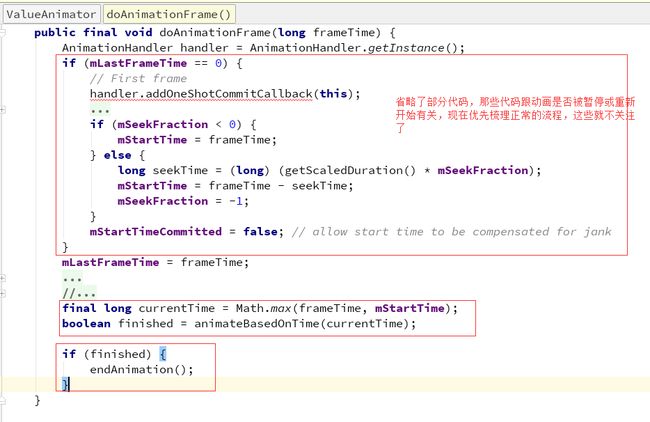Click Math.max in the currentTime line

pyautogui.click(x=263, y=308)
